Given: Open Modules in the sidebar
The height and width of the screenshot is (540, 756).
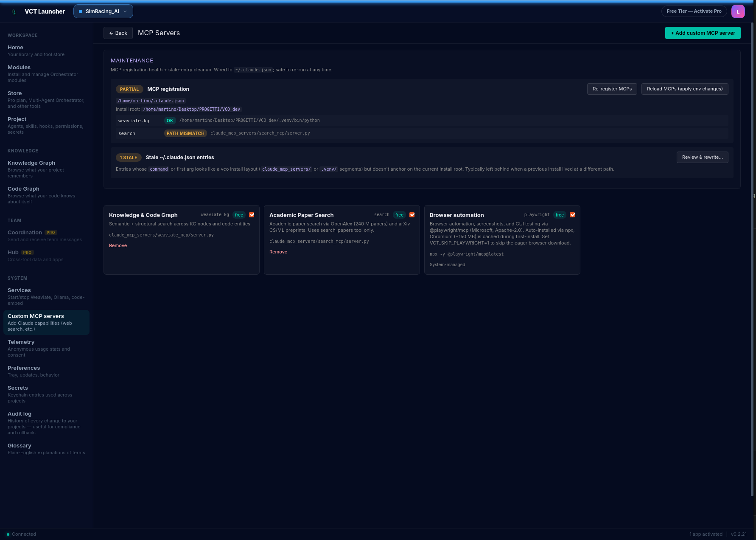Looking at the screenshot, I should (x=46, y=73).
